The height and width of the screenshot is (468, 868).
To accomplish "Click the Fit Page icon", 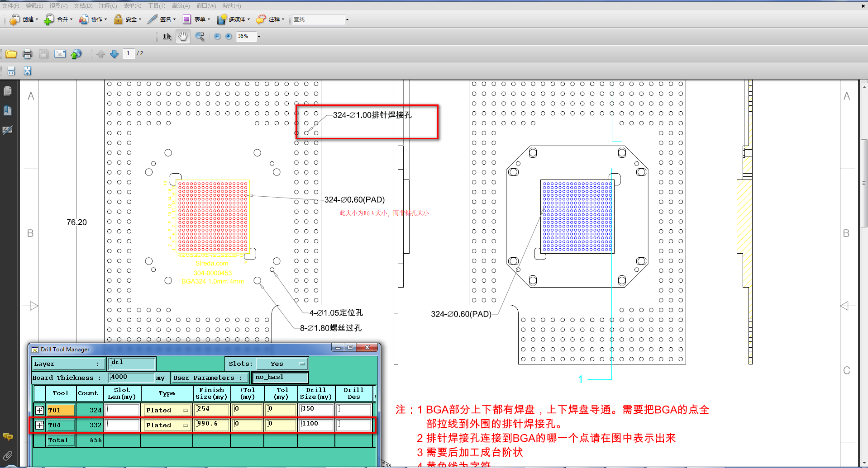I will [x=28, y=71].
